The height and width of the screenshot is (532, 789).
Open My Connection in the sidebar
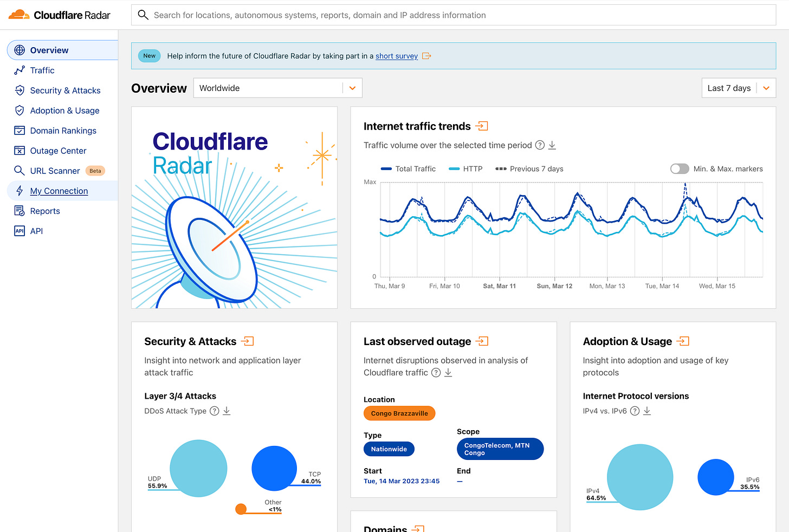pyautogui.click(x=63, y=191)
